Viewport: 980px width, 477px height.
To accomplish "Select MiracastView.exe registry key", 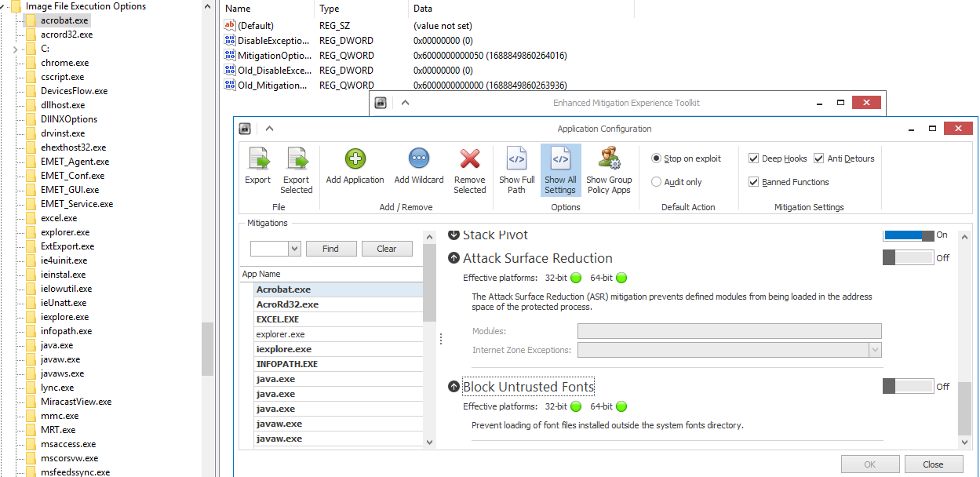I will (x=76, y=402).
